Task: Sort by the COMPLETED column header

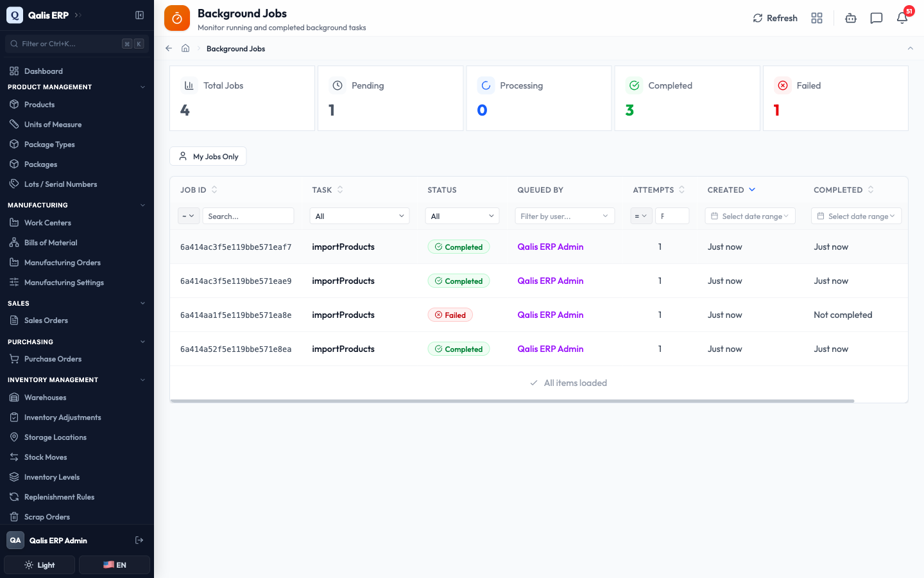Action: click(844, 190)
